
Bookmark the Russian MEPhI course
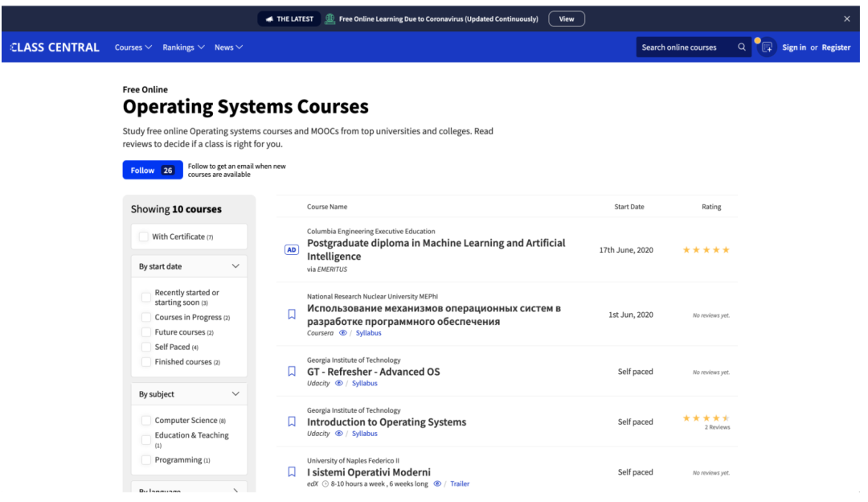click(292, 315)
